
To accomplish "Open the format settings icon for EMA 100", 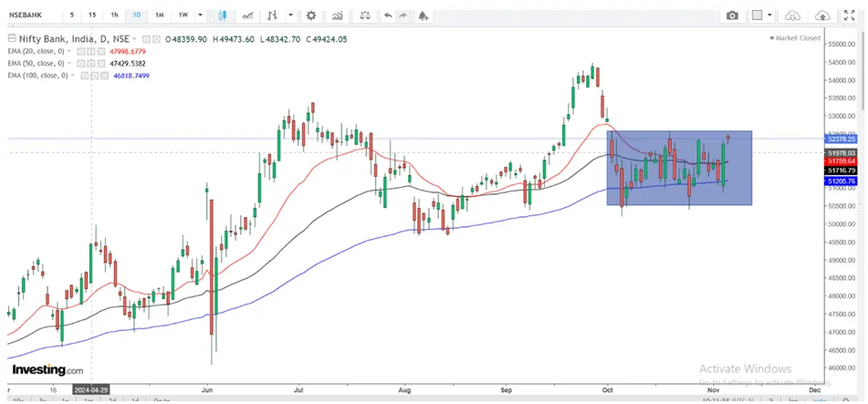I will [x=95, y=76].
